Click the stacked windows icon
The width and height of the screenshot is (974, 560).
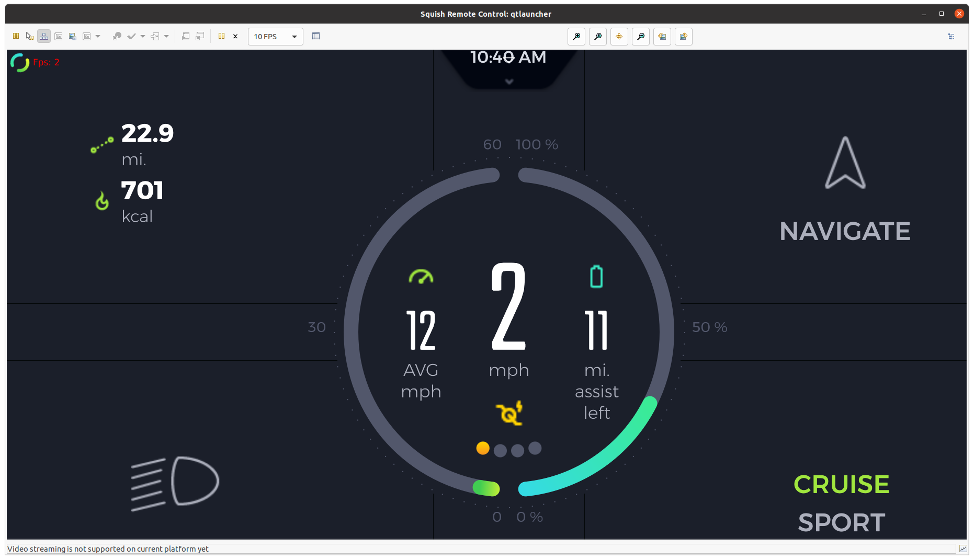click(x=200, y=36)
